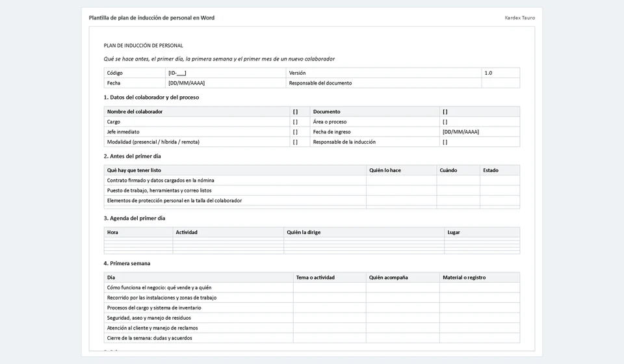Click the 'Lugar' column header
Image resolution: width=624 pixels, height=364 pixels.
coord(482,232)
